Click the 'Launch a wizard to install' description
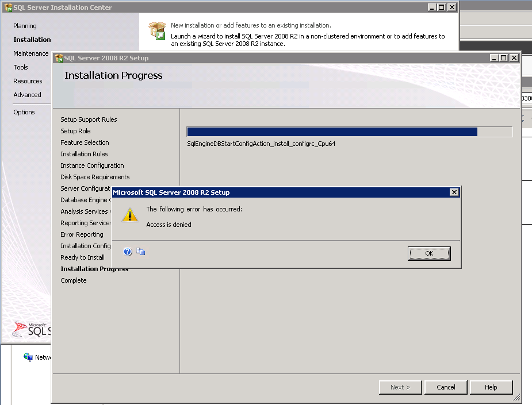Viewport: 532px width, 405px height. (x=308, y=40)
